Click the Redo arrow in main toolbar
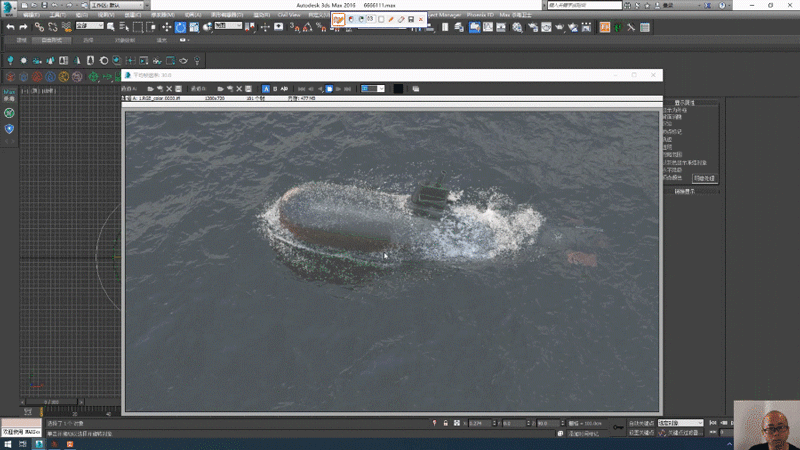Viewport: 800px width, 450px height. pyautogui.click(x=23, y=28)
